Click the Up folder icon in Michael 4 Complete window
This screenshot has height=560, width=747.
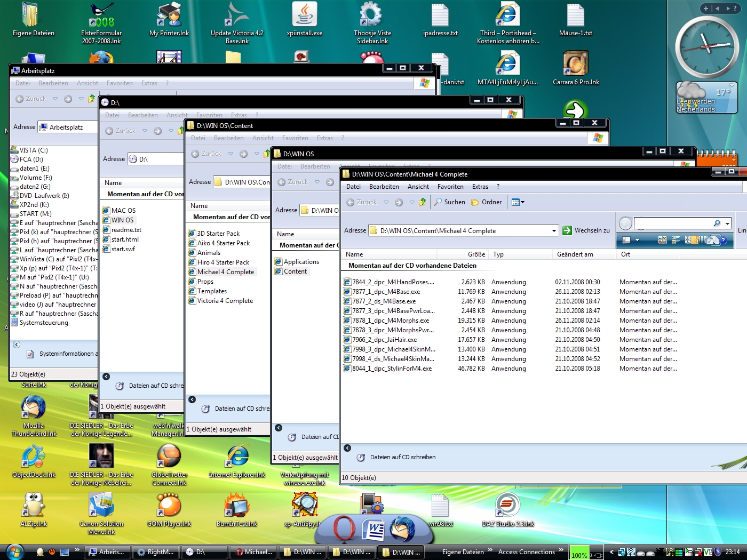pyautogui.click(x=423, y=202)
